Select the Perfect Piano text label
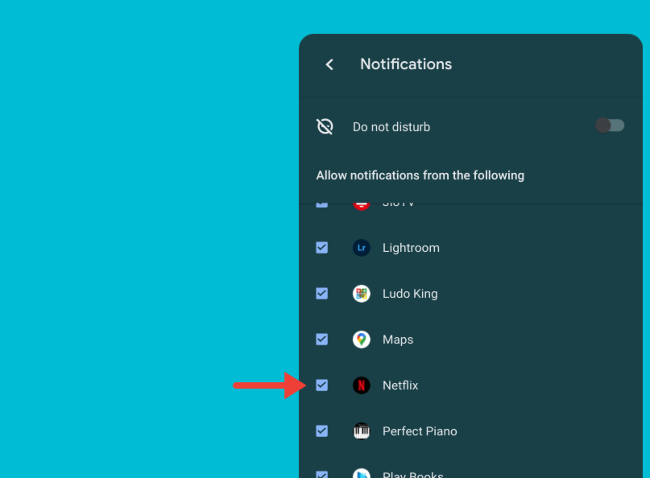Screen dimensions: 650x478 (x=419, y=431)
